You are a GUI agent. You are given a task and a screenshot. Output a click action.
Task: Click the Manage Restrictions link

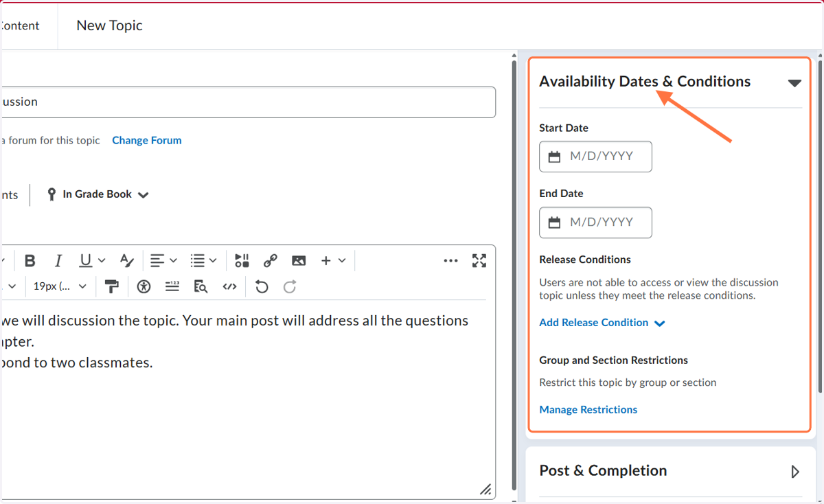[x=588, y=410]
